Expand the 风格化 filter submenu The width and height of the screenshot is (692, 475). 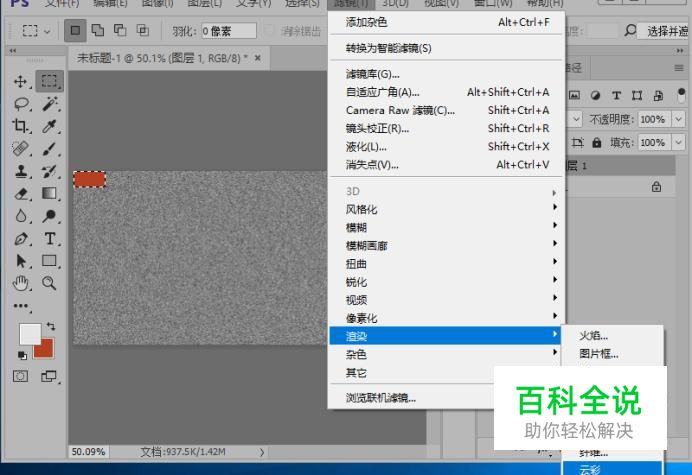(x=445, y=209)
